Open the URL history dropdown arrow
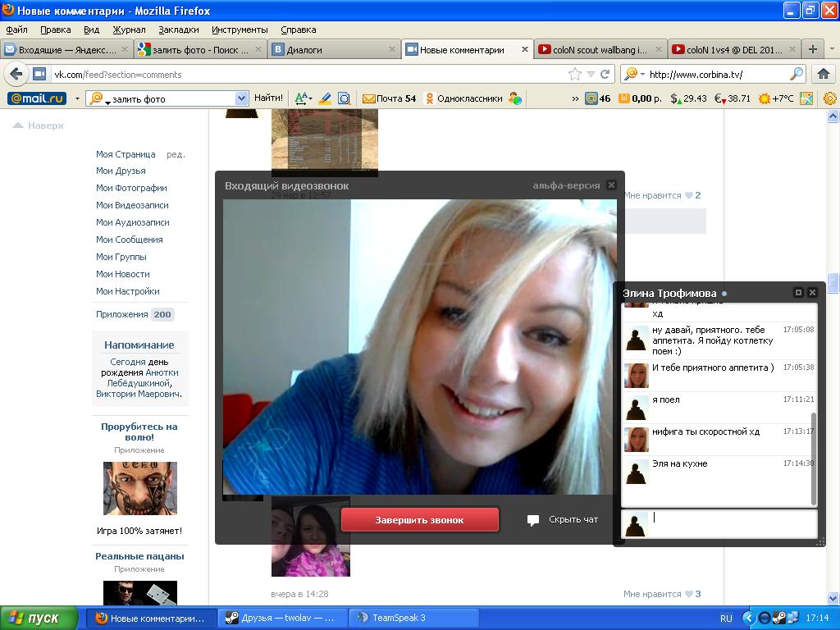This screenshot has height=630, width=840. (591, 75)
